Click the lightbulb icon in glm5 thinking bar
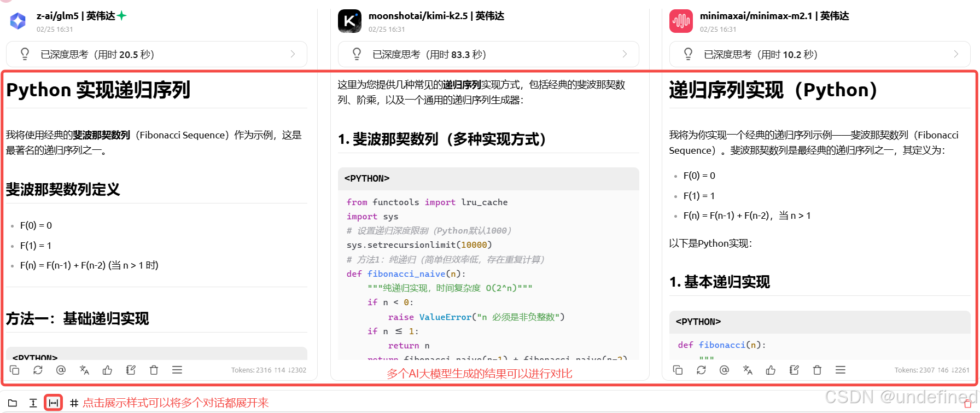The width and height of the screenshot is (980, 413). click(25, 54)
